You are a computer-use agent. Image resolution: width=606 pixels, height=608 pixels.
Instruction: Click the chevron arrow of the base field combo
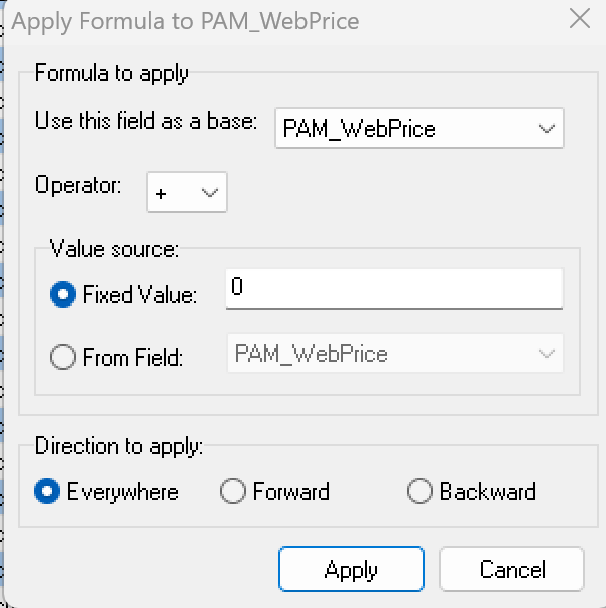click(546, 129)
